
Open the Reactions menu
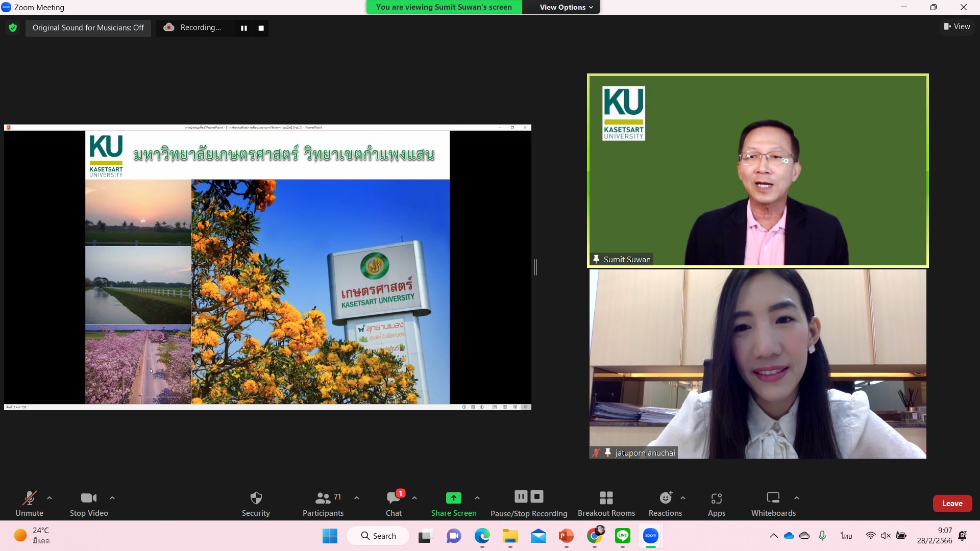click(x=665, y=503)
